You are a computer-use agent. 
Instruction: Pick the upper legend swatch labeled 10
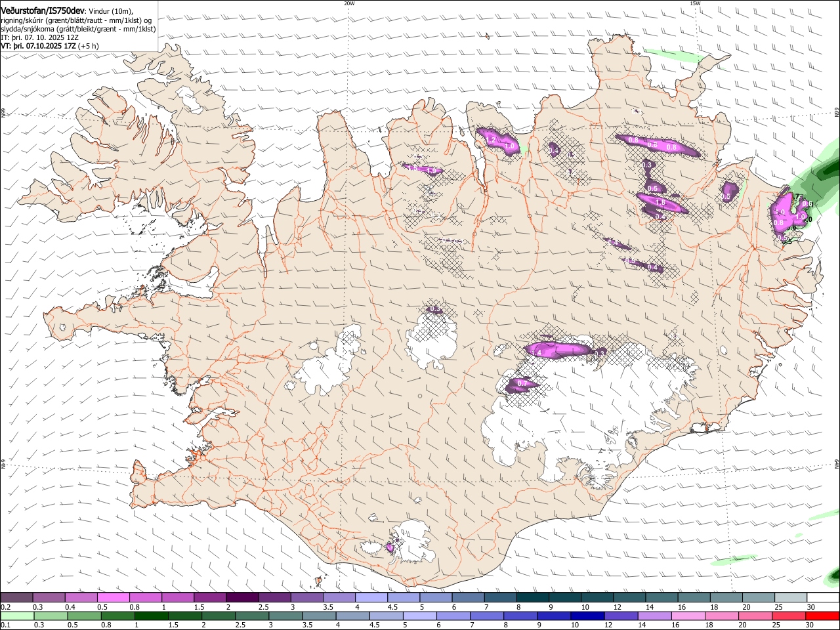click(x=597, y=597)
